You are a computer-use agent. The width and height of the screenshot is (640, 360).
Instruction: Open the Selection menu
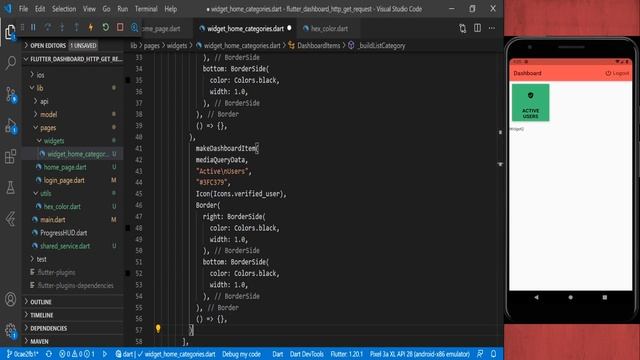[64, 9]
